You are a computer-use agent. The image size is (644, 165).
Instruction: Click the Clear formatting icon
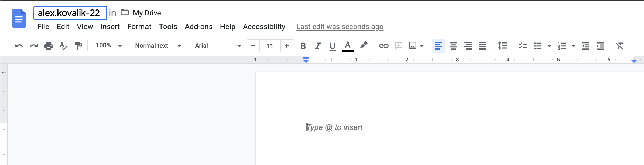click(619, 46)
